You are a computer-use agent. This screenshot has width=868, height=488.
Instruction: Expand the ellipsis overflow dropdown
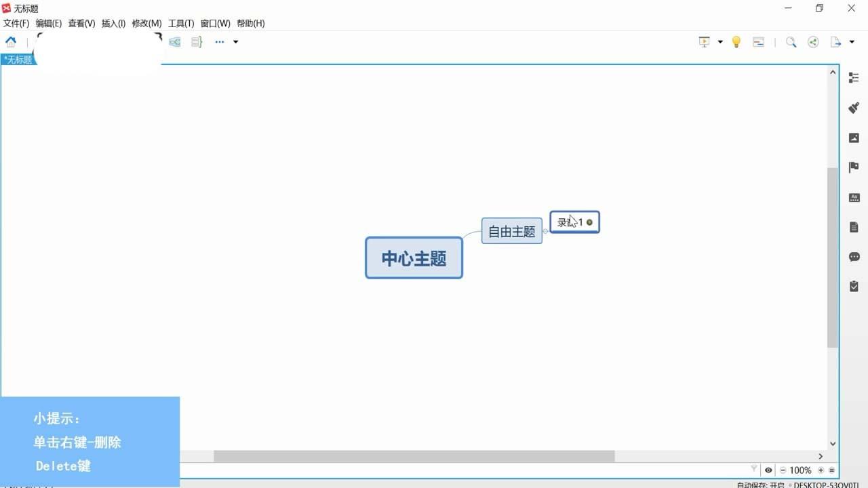[x=235, y=41]
